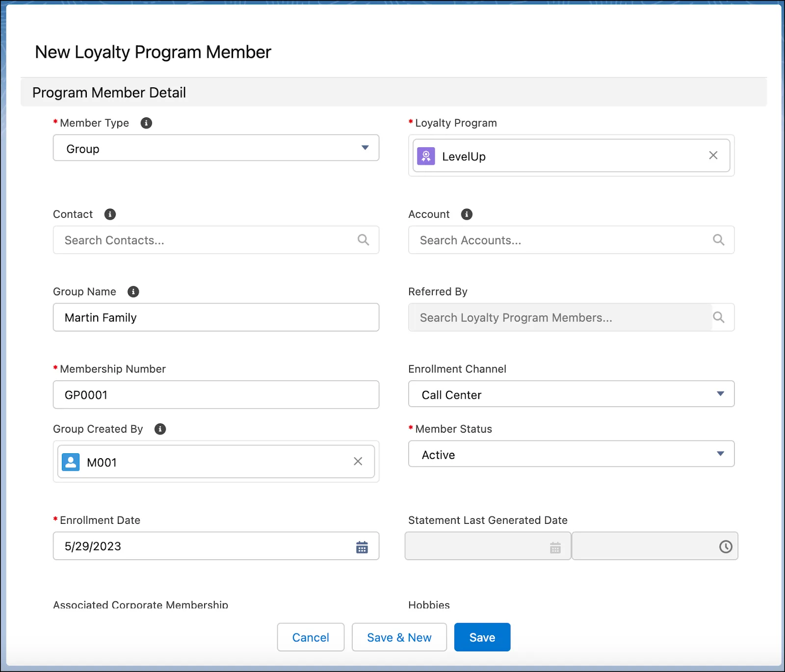785x672 pixels.
Task: Open the Enrollment Date calendar picker
Action: [362, 546]
